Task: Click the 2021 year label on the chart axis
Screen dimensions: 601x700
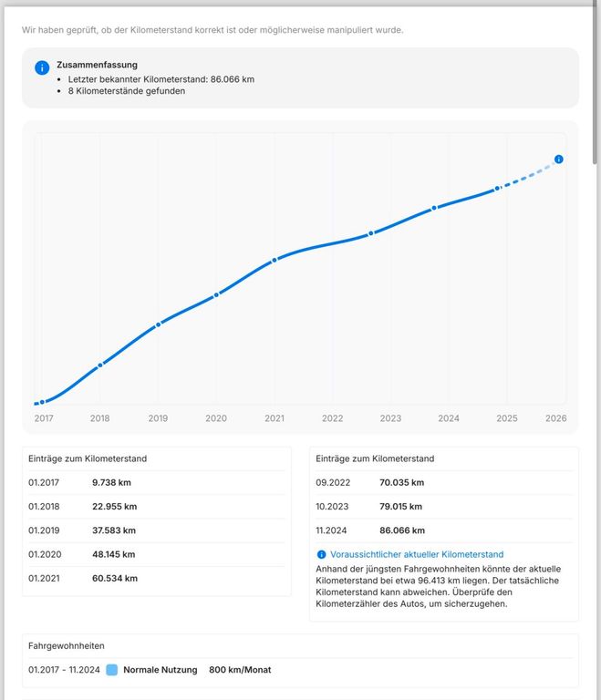Action: tap(275, 418)
